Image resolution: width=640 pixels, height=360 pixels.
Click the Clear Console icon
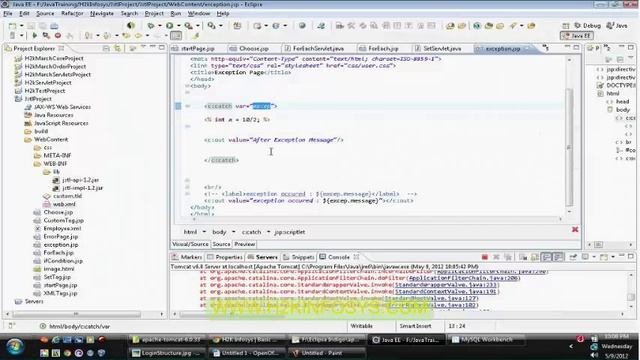523,257
